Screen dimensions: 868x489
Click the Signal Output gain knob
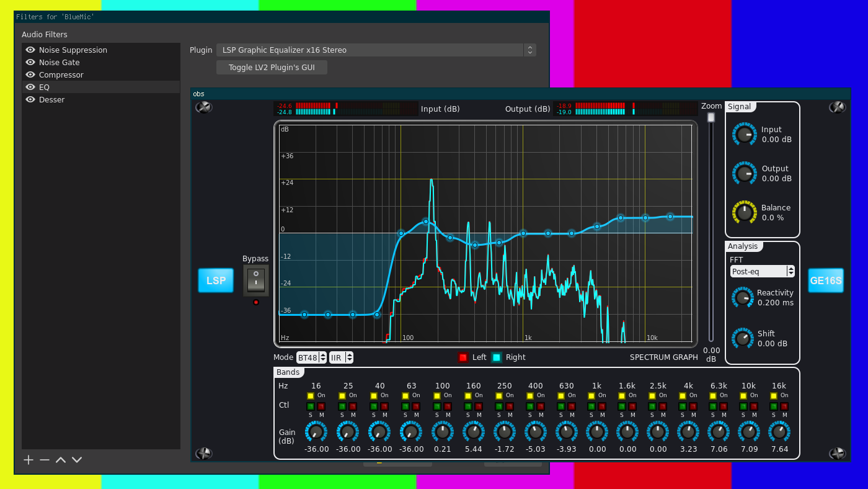(744, 174)
